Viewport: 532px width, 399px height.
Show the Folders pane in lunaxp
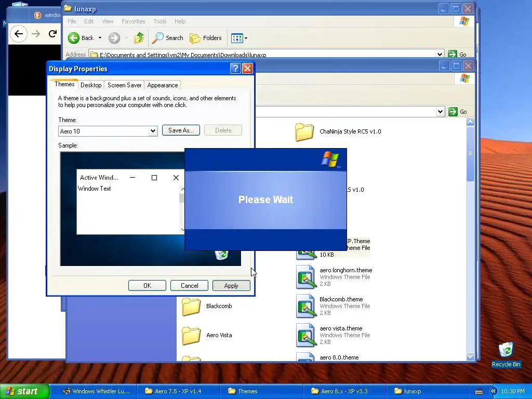click(x=206, y=38)
